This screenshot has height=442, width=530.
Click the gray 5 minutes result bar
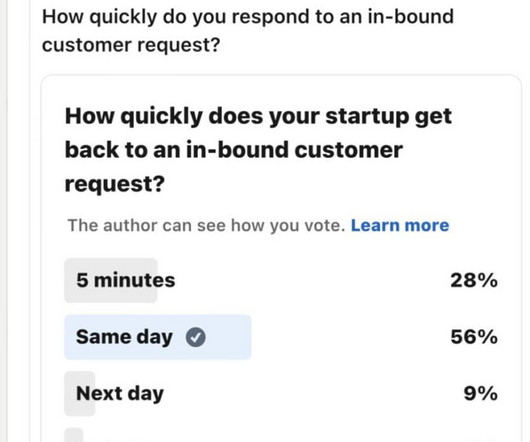point(111,280)
